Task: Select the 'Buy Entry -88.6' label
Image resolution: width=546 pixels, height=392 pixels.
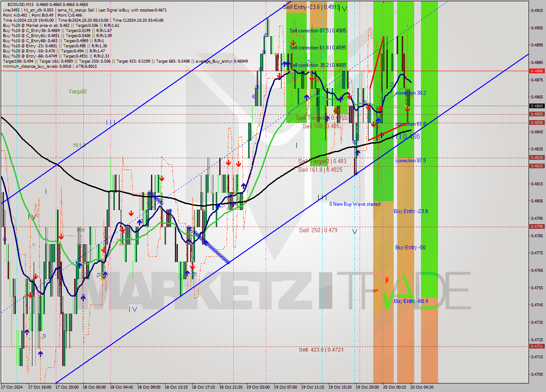Action: 411,301
